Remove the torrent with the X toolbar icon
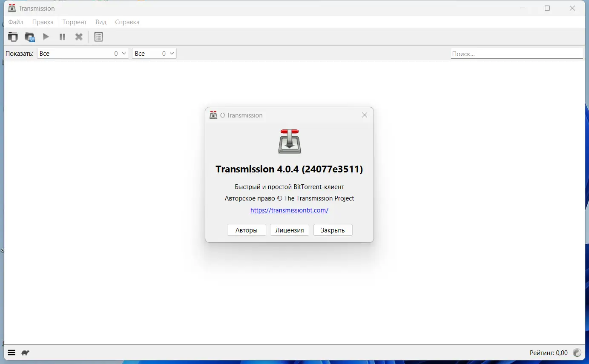589x364 pixels. coord(79,37)
